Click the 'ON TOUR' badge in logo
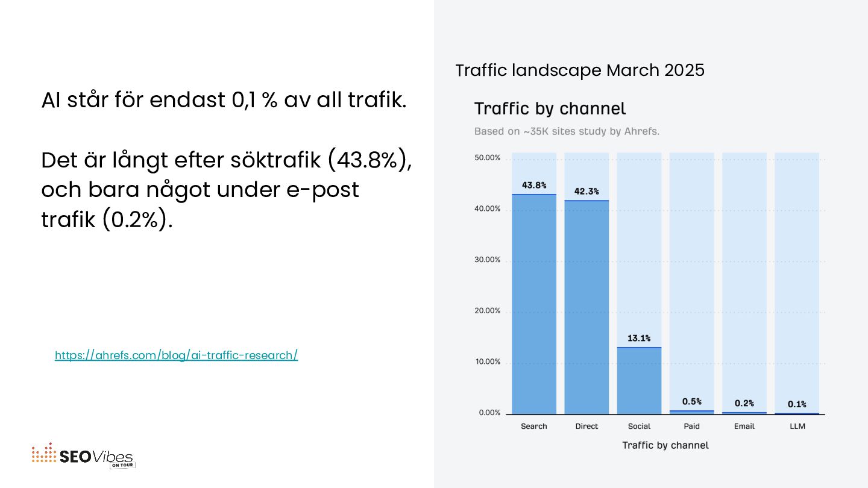The height and width of the screenshot is (488, 868). click(123, 465)
